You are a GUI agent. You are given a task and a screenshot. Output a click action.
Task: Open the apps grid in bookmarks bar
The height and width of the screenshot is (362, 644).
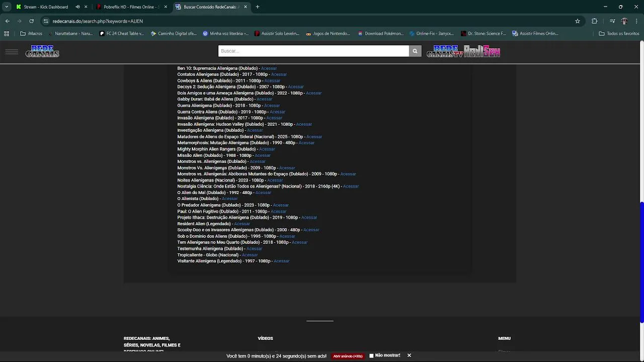click(x=7, y=34)
